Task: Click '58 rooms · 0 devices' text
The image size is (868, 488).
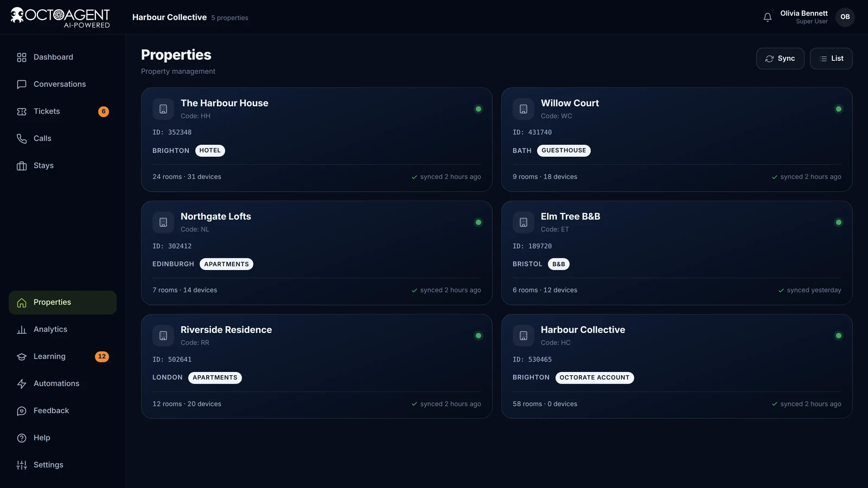Action: (x=545, y=404)
